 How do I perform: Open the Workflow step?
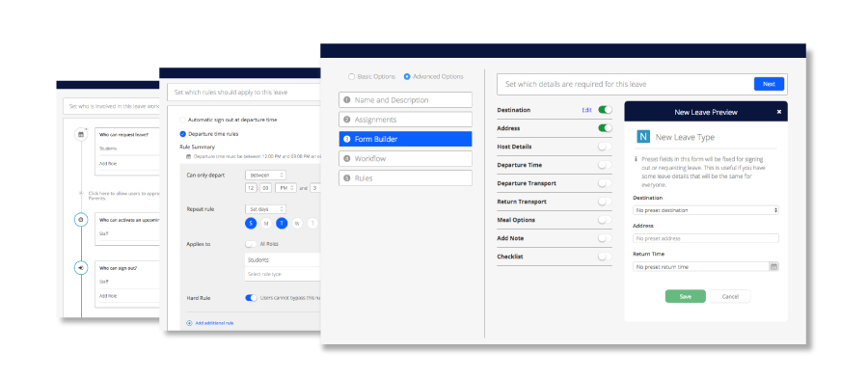pyautogui.click(x=405, y=159)
